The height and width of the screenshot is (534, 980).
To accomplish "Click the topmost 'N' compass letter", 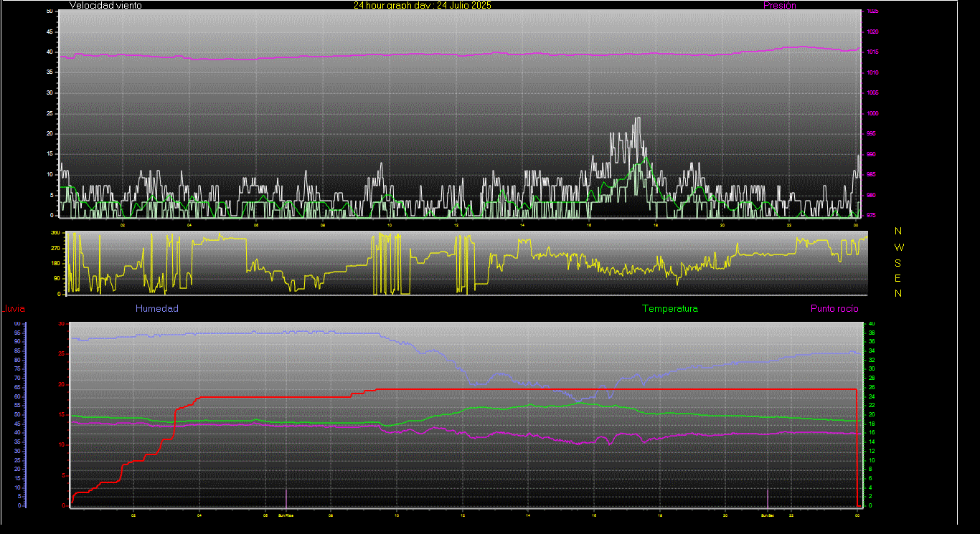I will tap(898, 231).
